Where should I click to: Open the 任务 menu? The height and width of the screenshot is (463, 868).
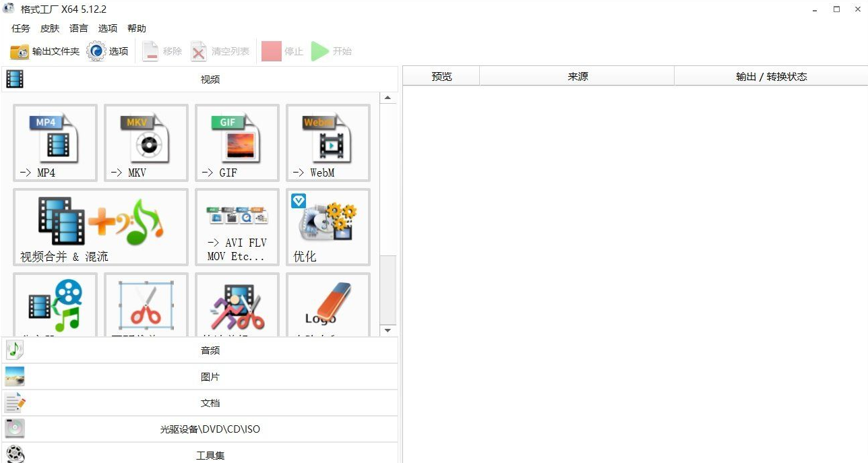tap(20, 28)
